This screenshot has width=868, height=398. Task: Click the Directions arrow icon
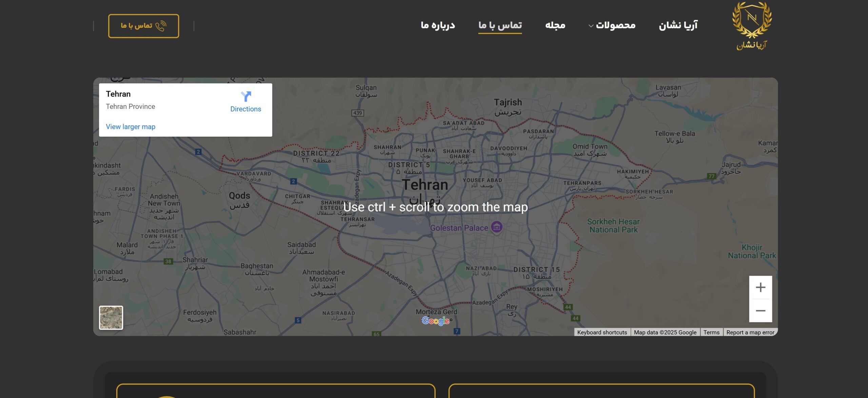(x=246, y=97)
